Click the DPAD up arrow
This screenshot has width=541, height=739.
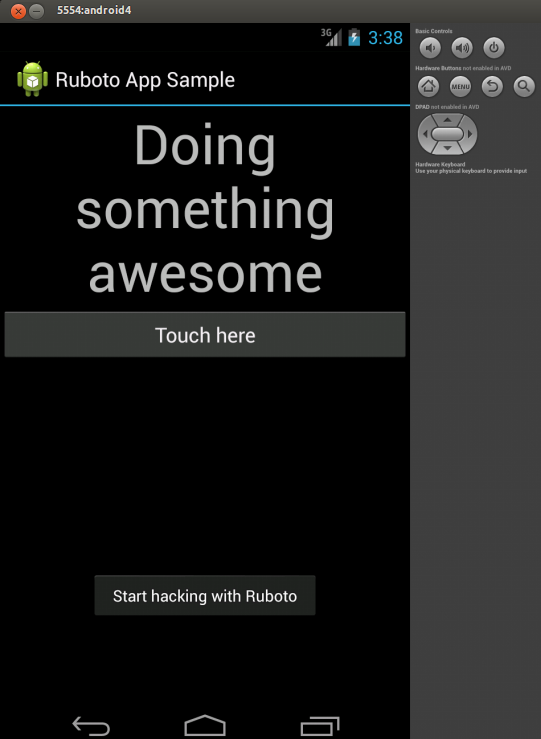point(447,120)
